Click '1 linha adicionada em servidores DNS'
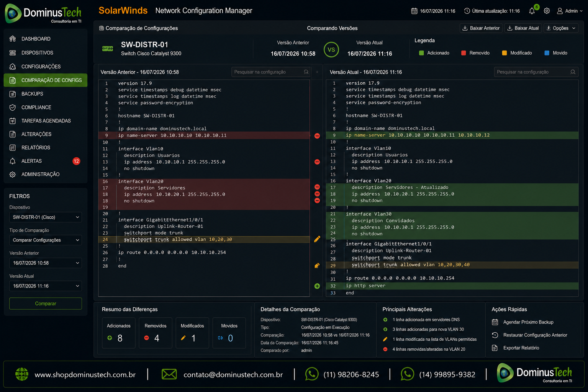The width and height of the screenshot is (588, 392). [426, 320]
